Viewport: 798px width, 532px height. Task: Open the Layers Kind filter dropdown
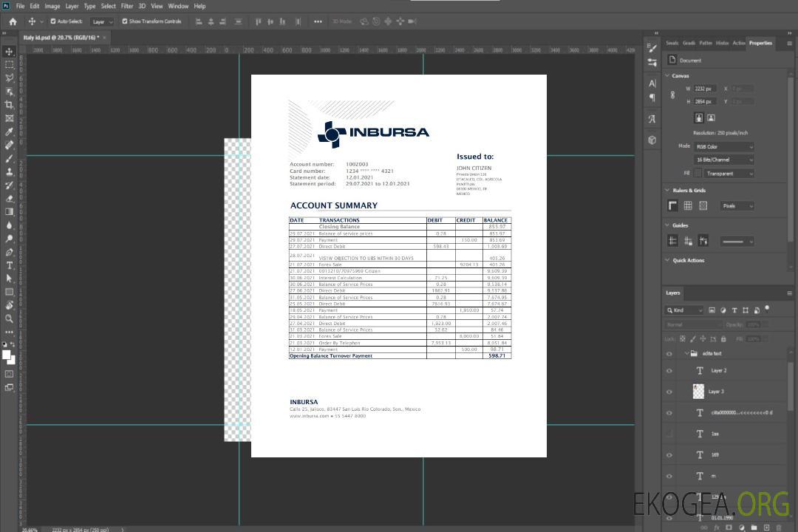[684, 310]
